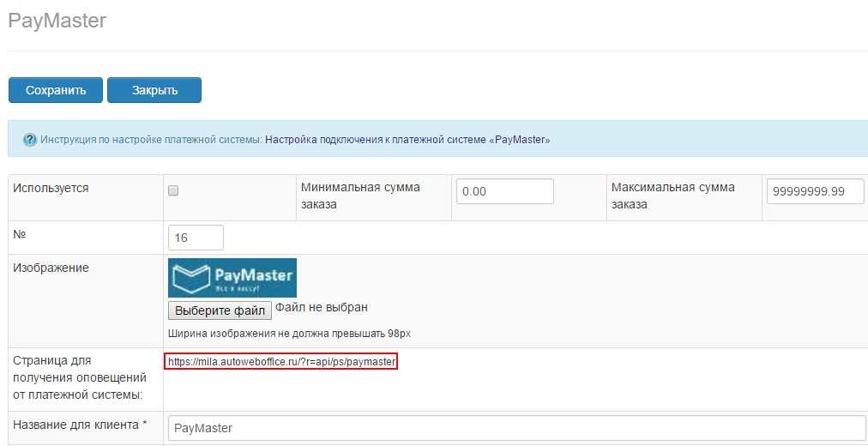The width and height of the screenshot is (868, 446).
Task: Click the PayMaster page heading
Action: (57, 21)
